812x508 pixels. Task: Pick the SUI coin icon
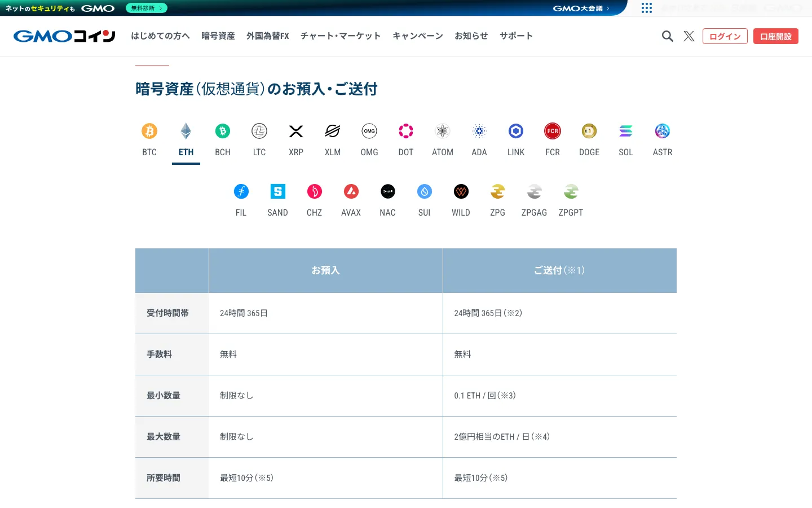click(x=425, y=191)
